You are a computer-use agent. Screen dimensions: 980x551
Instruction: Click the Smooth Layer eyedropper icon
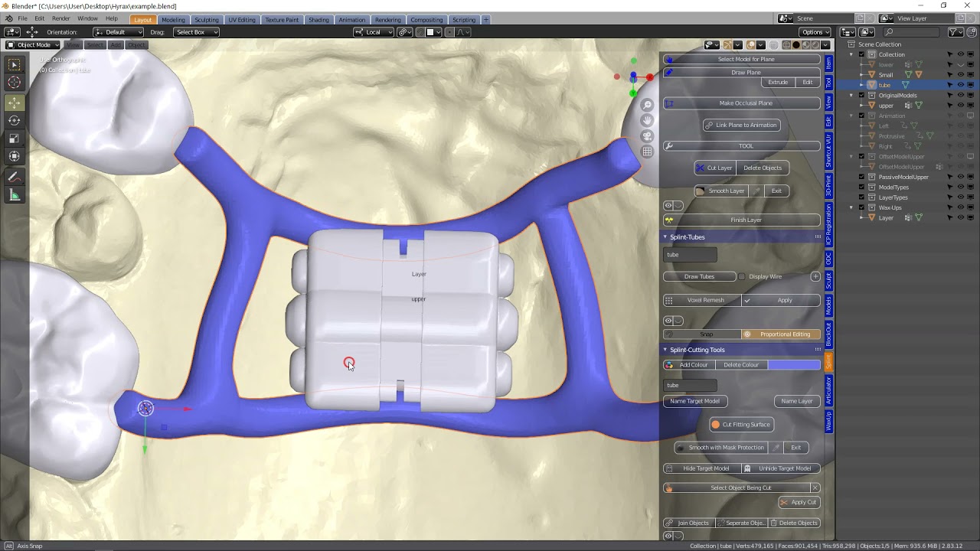tap(757, 191)
